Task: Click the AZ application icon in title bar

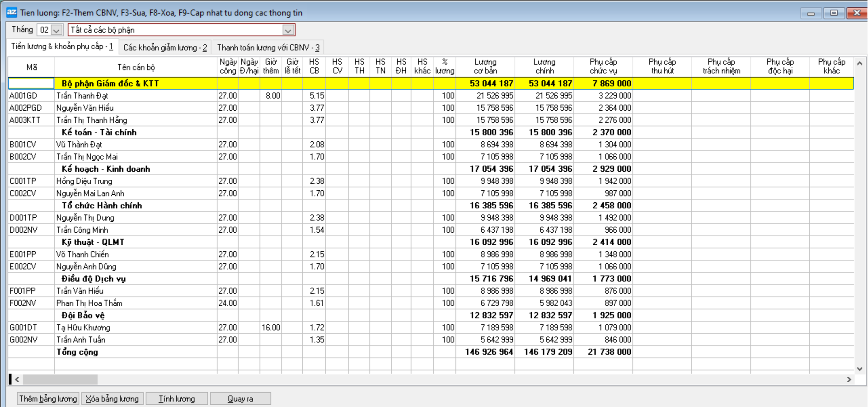Action: pyautogui.click(x=12, y=13)
